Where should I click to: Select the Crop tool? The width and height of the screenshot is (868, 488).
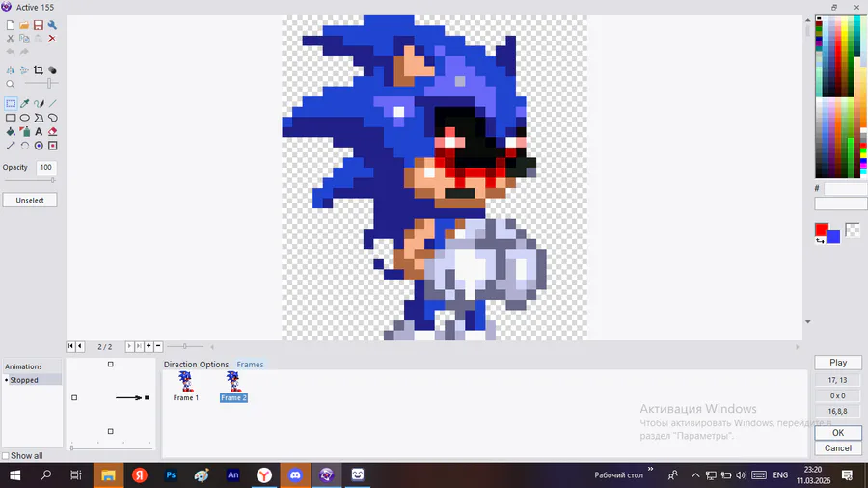point(39,70)
